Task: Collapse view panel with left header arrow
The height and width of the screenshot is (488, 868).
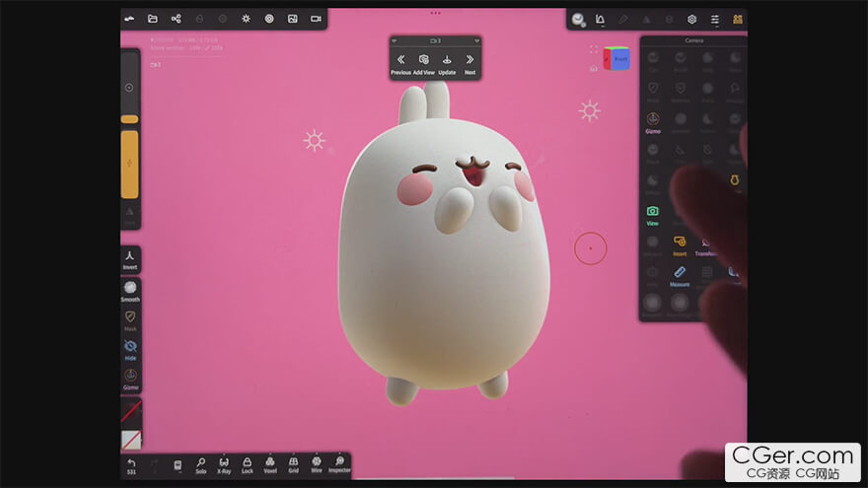Action: (395, 41)
